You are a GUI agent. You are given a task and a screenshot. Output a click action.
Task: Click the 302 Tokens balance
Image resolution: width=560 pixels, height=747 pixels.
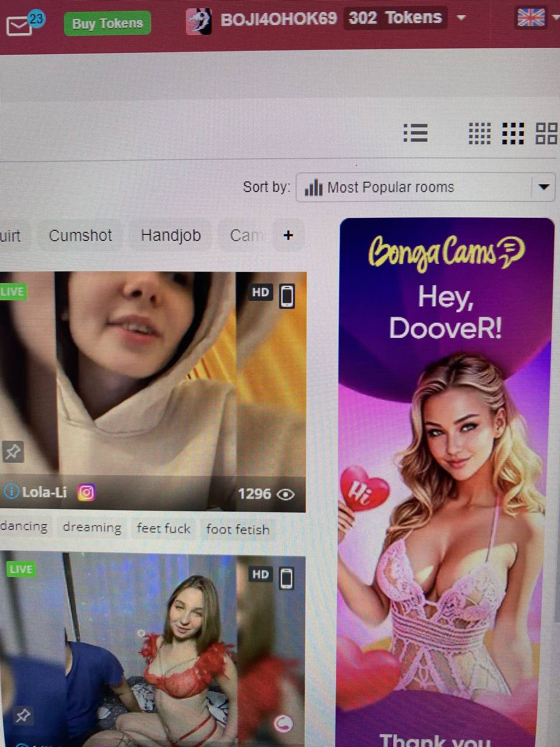tap(395, 18)
